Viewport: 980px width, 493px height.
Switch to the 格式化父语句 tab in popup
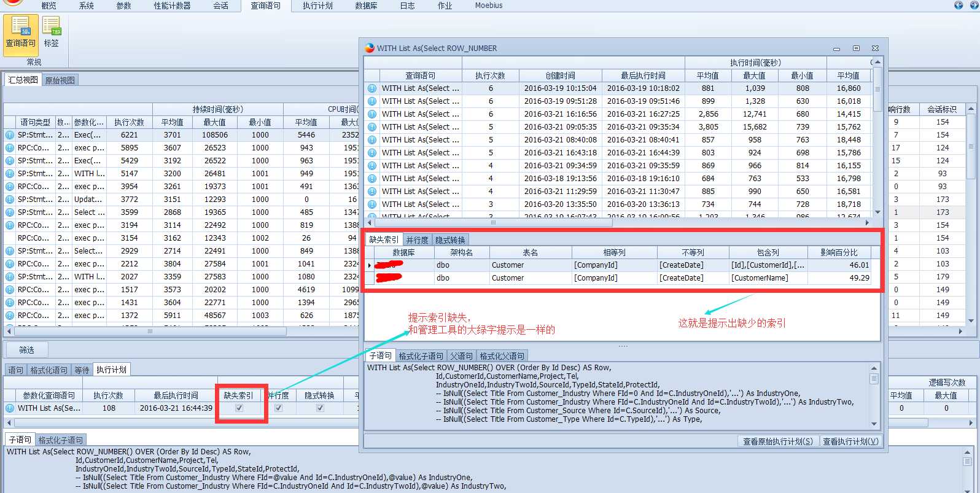(502, 356)
